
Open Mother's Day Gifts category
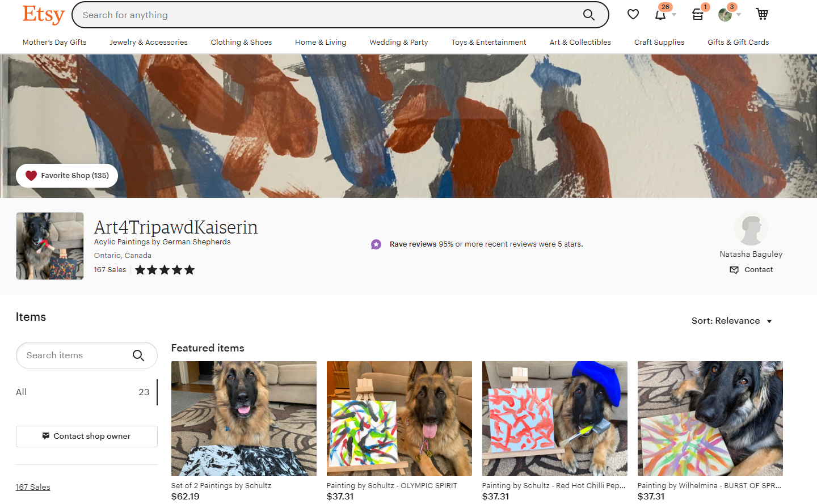point(54,42)
